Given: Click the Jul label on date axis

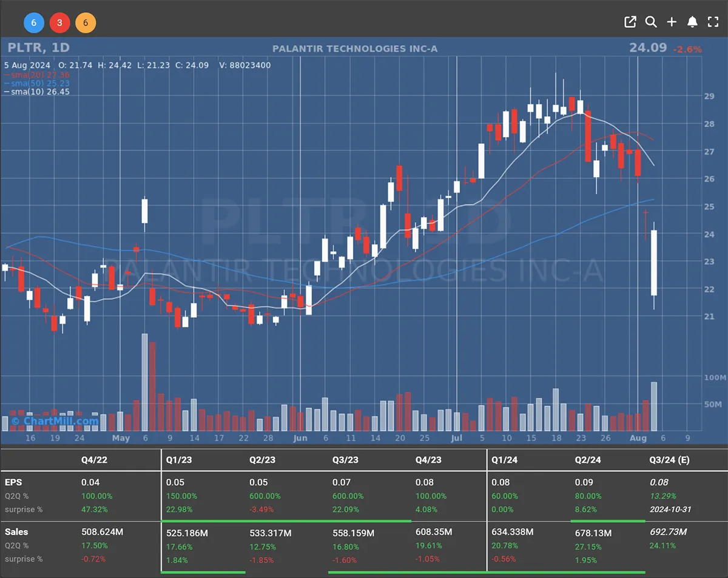Looking at the screenshot, I should coord(457,438).
